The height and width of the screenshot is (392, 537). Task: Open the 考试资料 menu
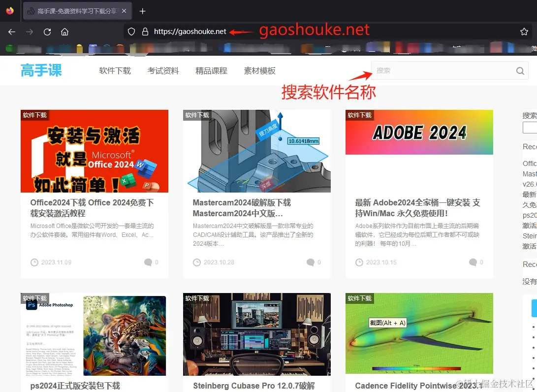click(163, 70)
